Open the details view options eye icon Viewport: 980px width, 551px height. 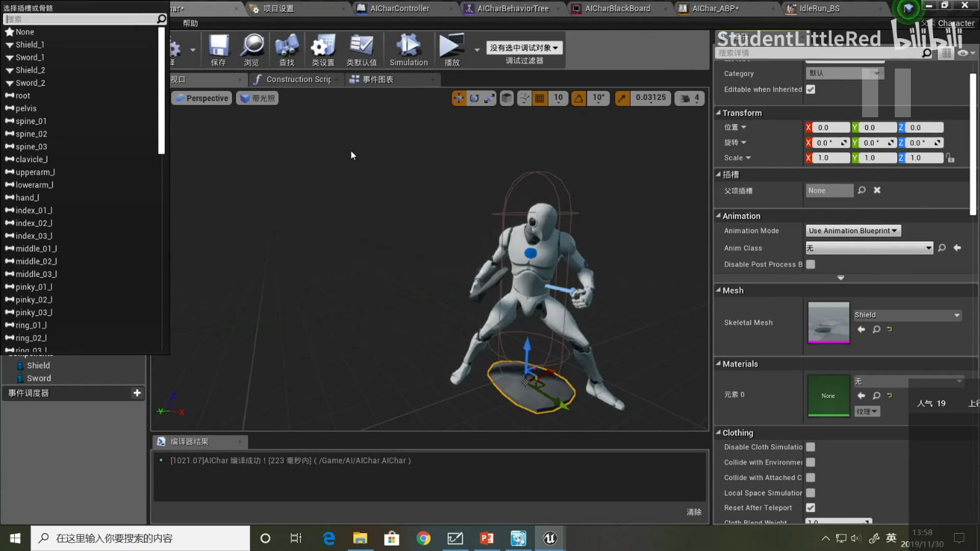click(966, 53)
